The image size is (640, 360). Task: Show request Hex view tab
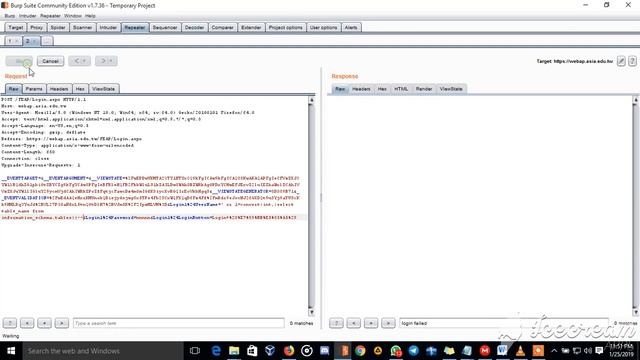(80, 89)
